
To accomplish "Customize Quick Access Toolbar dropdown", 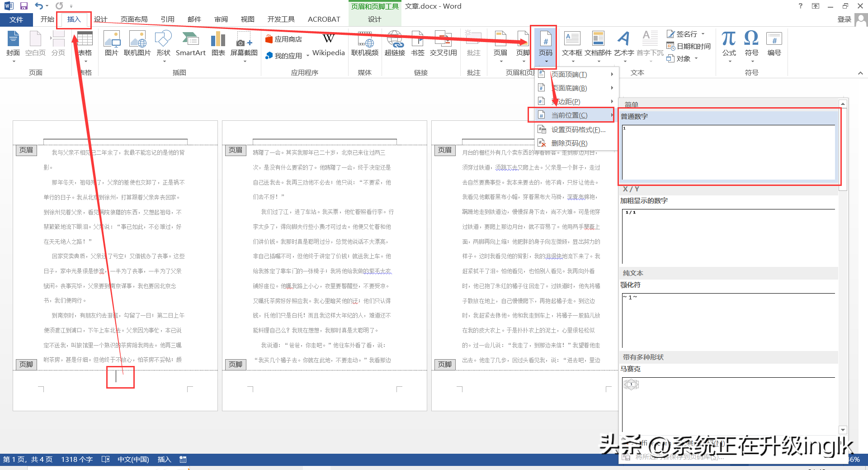I will click(x=71, y=6).
